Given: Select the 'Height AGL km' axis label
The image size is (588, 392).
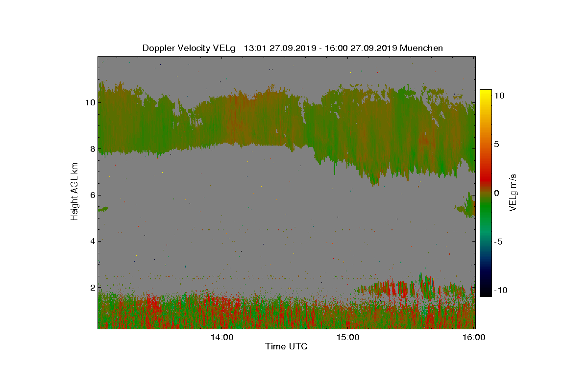Looking at the screenshot, I should (x=74, y=191).
